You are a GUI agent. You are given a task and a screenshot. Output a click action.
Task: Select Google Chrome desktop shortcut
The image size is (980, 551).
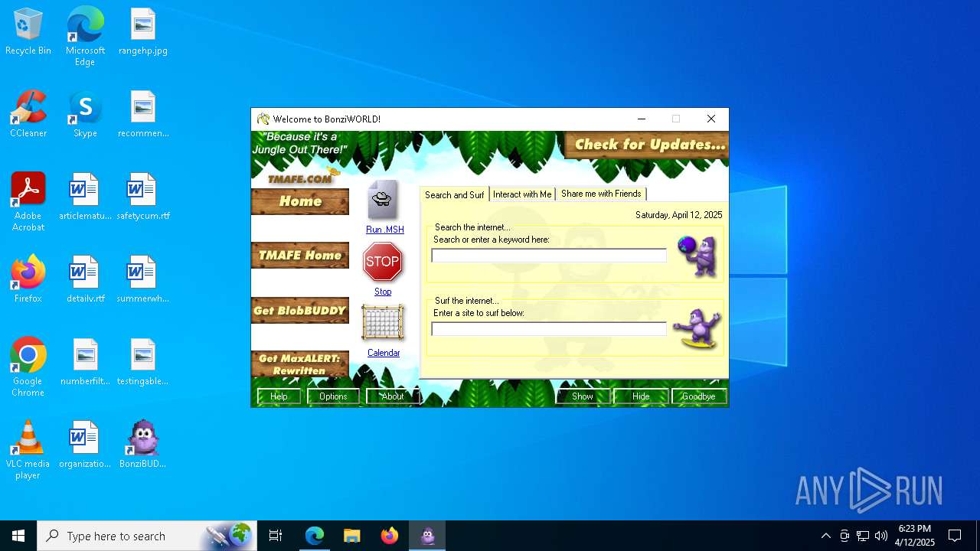pyautogui.click(x=28, y=367)
